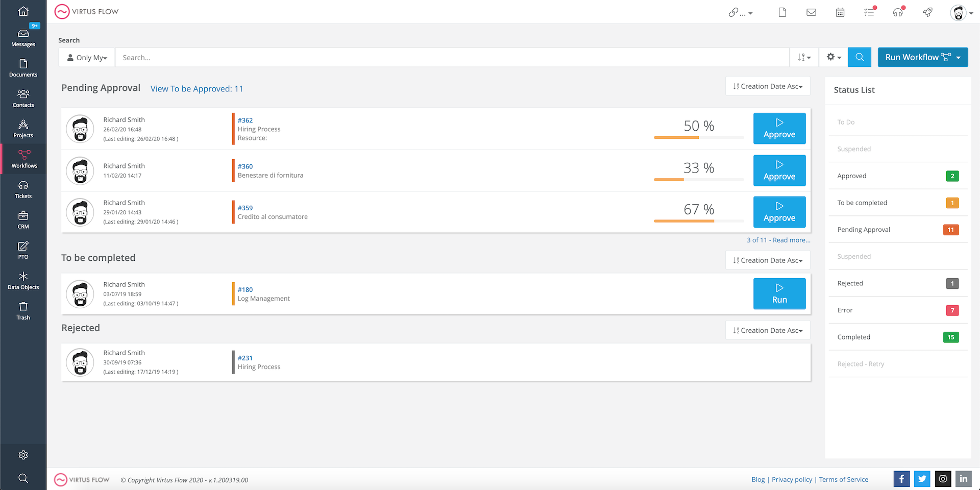Image resolution: width=980 pixels, height=490 pixels.
Task: Open the calendar icon in top bar
Action: [840, 12]
